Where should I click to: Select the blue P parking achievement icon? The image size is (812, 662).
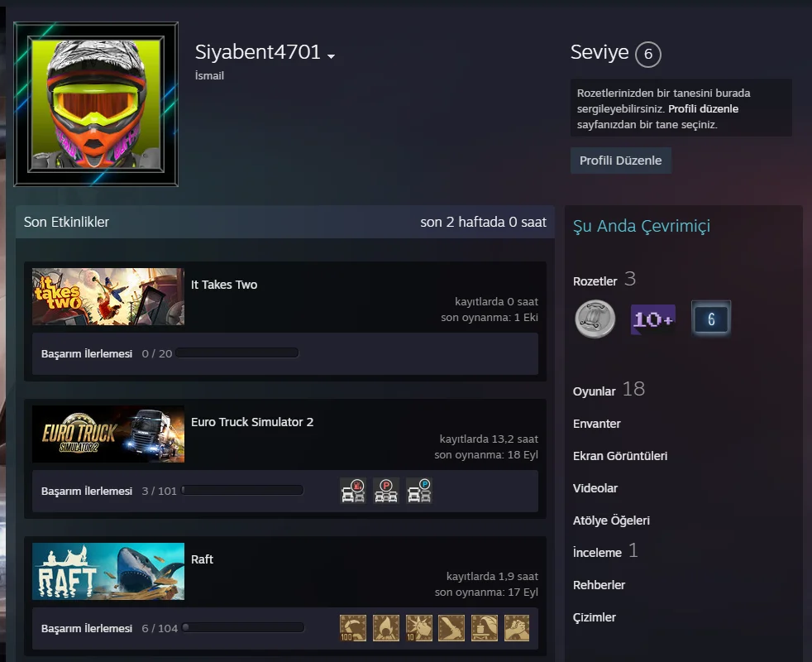click(x=419, y=491)
